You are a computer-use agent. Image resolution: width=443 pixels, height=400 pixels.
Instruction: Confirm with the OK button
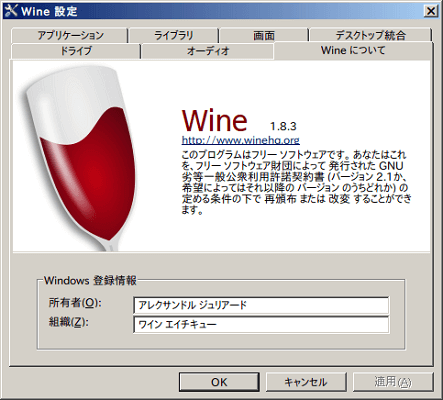tap(219, 382)
